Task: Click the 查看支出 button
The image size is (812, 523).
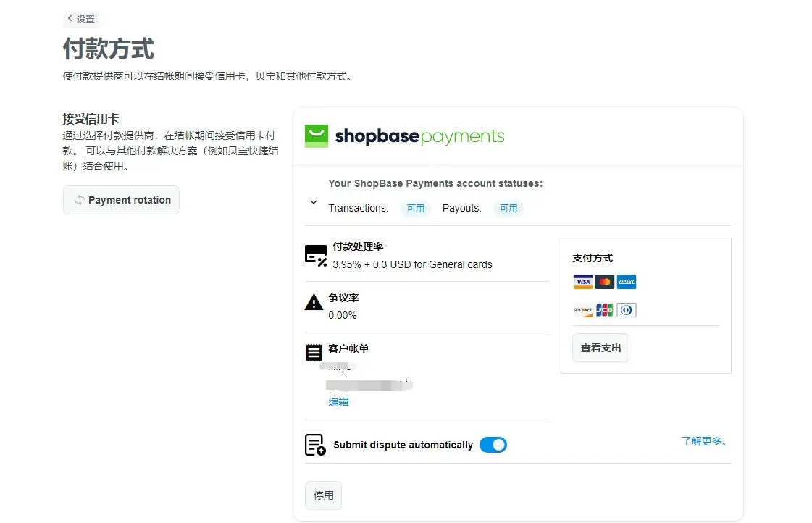Action: 600,348
